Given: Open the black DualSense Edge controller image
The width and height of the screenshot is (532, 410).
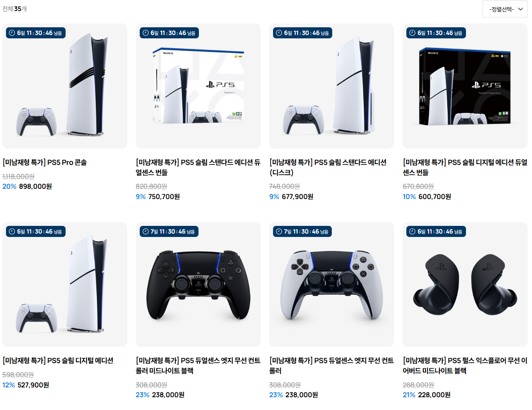Looking at the screenshot, I should [x=198, y=284].
